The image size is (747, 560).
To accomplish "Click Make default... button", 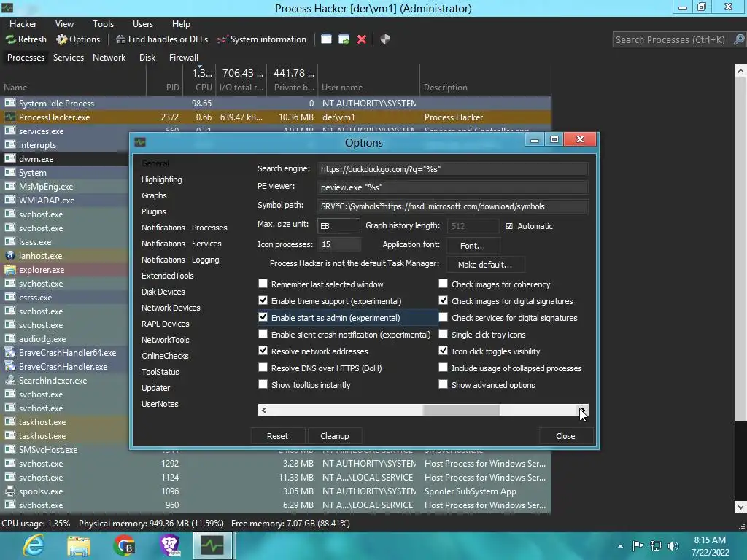I will tap(485, 264).
